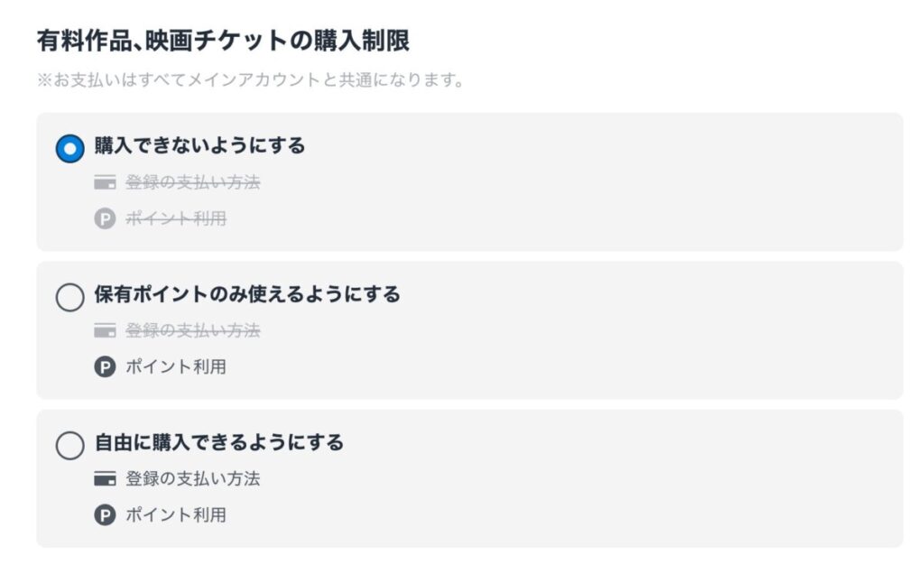Image resolution: width=924 pixels, height=565 pixels.
Task: Click the P point icon under 自由に購入できるようにする
Action: pos(105,515)
